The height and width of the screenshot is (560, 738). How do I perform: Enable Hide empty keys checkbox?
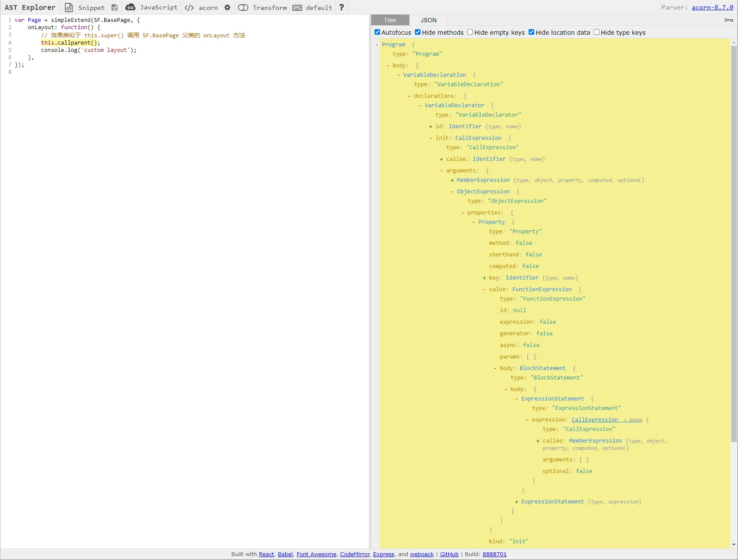(470, 32)
